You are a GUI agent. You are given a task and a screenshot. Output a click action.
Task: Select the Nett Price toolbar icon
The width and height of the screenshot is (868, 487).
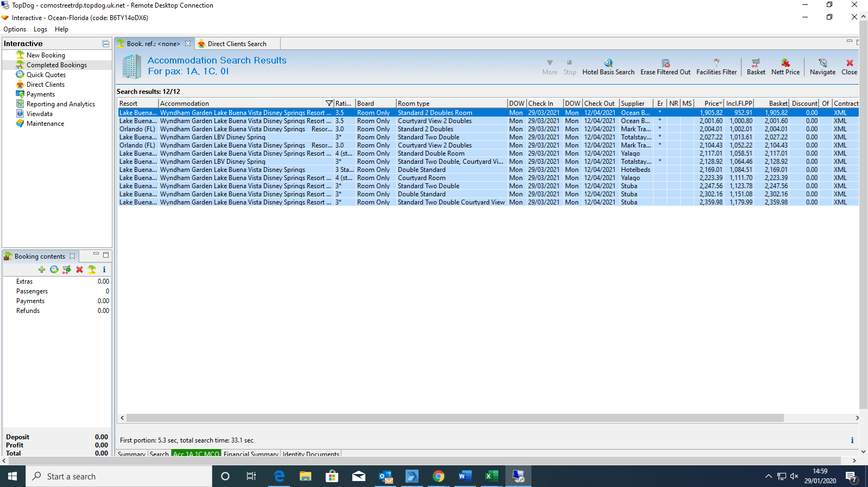(x=785, y=63)
